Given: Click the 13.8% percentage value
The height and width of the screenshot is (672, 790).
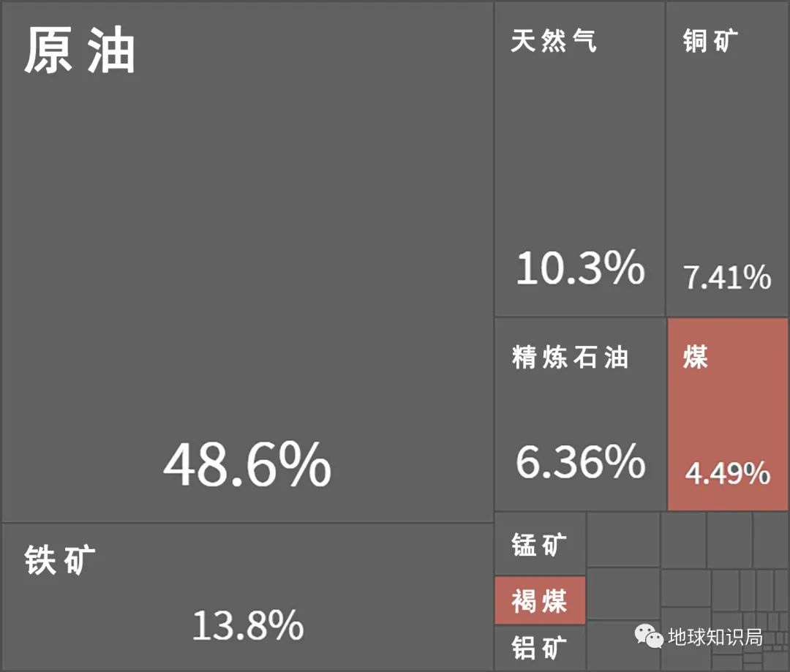Looking at the screenshot, I should point(247,626).
